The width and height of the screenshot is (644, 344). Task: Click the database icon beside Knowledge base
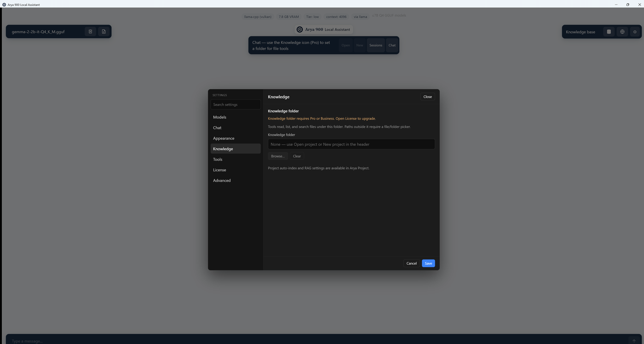tap(609, 32)
